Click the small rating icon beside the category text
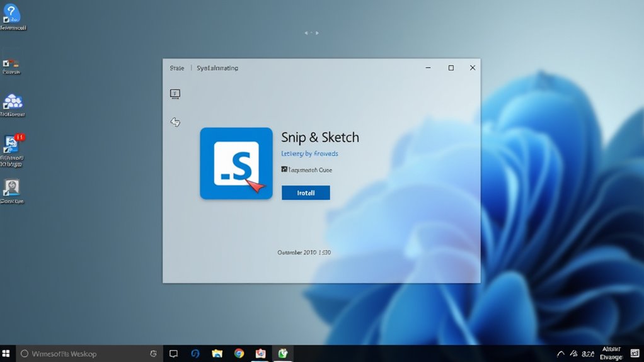Screen dimensions: 644x362 [284, 169]
